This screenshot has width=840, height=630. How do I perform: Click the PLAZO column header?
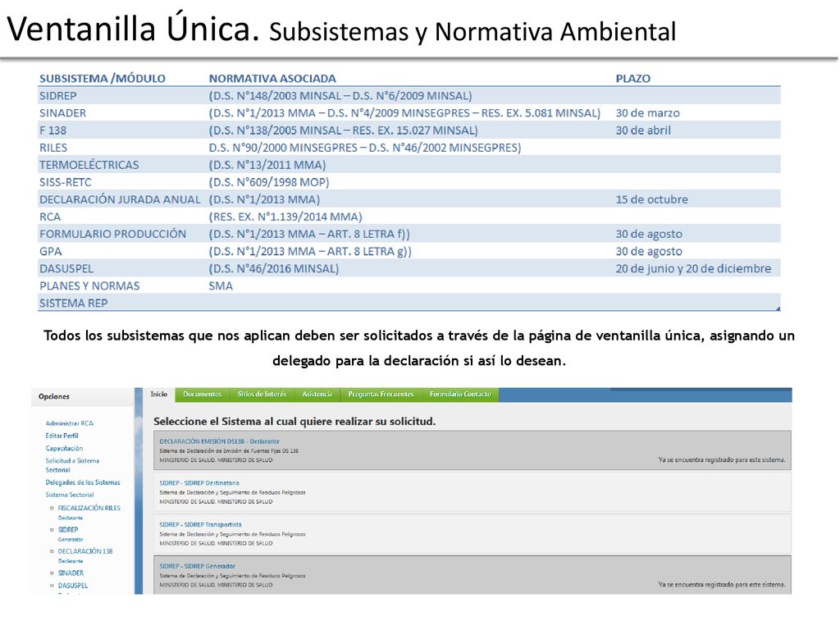pyautogui.click(x=632, y=78)
